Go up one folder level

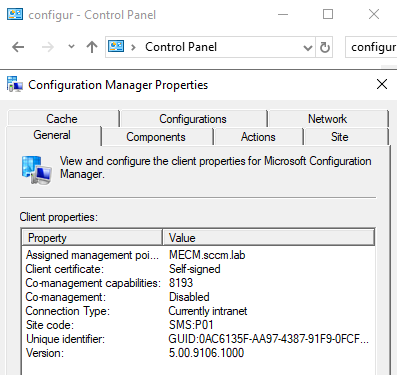tap(92, 47)
